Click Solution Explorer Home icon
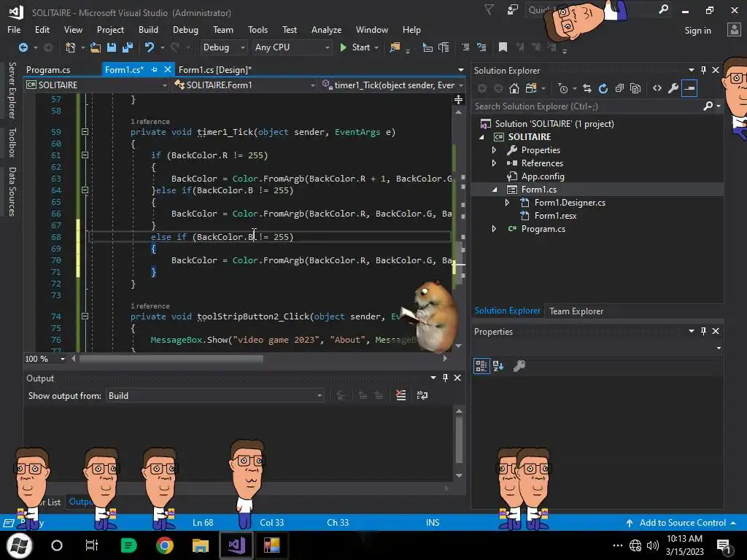 click(x=514, y=88)
